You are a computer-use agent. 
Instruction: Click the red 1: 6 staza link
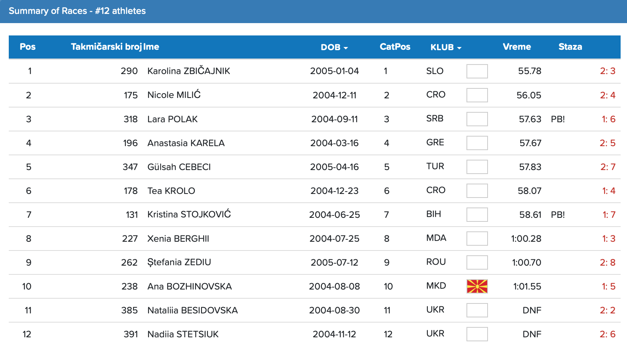tap(608, 119)
